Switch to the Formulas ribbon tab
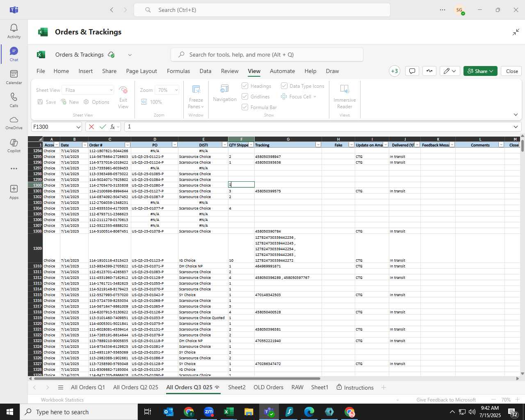The width and height of the screenshot is (525, 420). point(178,71)
